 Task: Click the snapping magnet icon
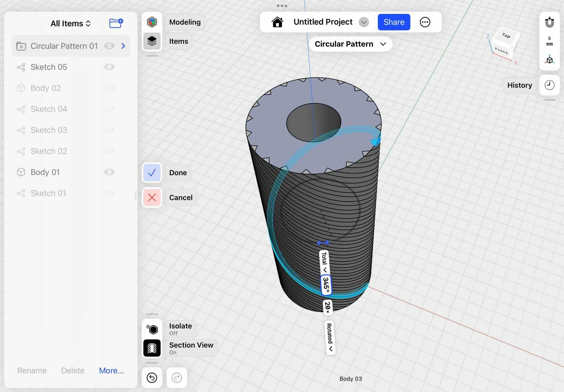click(x=549, y=22)
